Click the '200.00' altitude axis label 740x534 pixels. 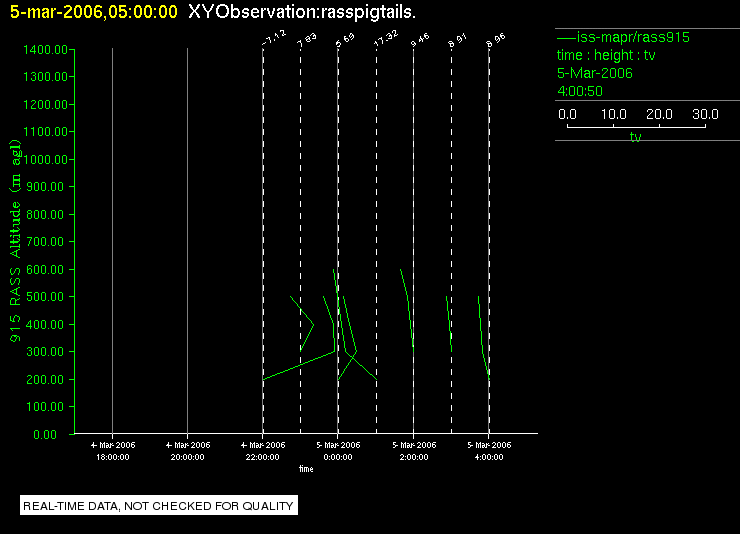coord(45,379)
